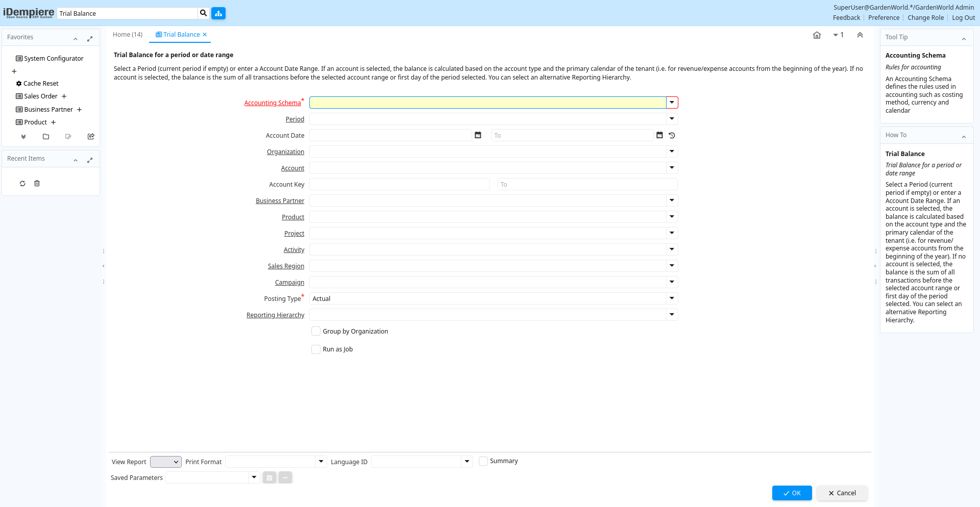Click the Log Out link
The height and width of the screenshot is (507, 980).
963,18
